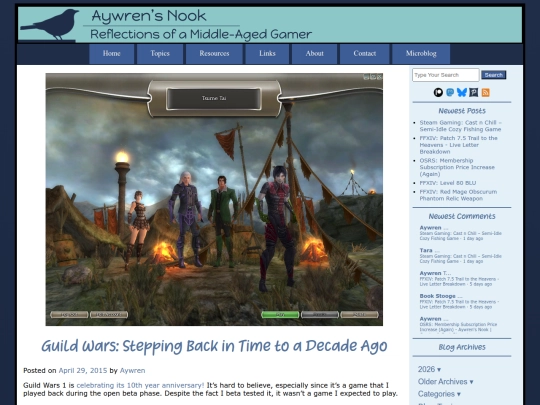Image resolution: width=540 pixels, height=405 pixels.
Task: Click the bird logo in site header
Action: 50,25
